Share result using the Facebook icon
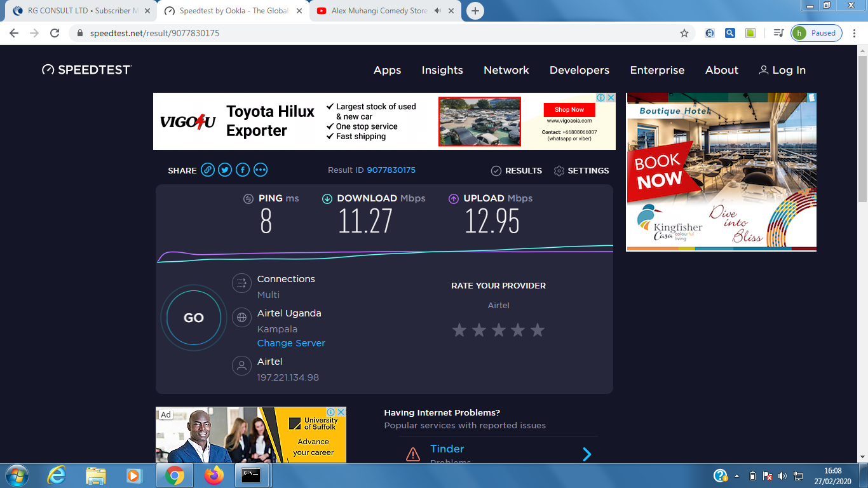Image resolution: width=868 pixels, height=488 pixels. tap(243, 170)
